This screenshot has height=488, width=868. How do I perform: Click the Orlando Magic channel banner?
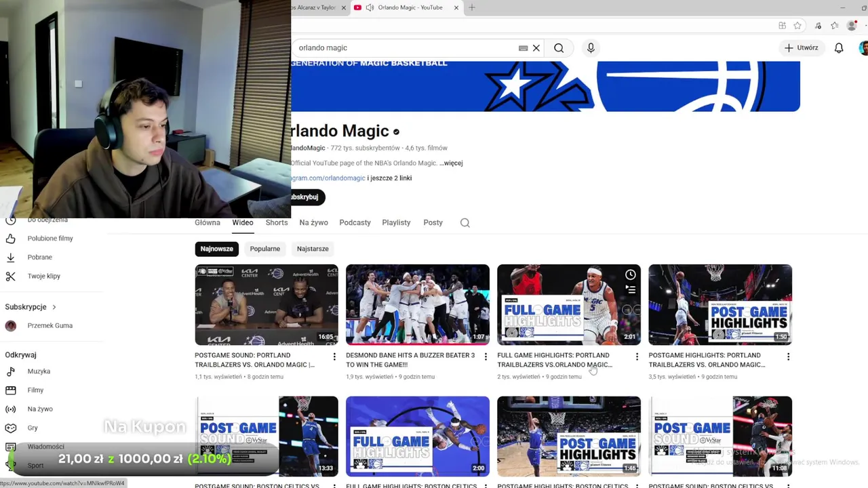point(545,86)
